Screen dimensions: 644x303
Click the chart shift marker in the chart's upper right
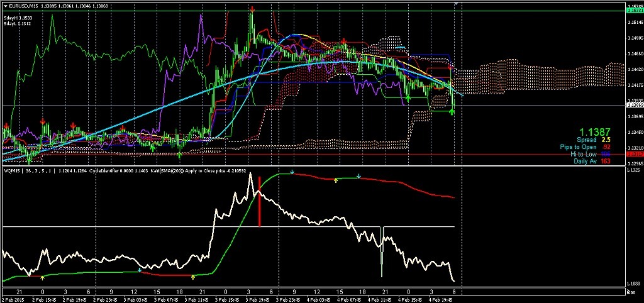coord(455,3)
